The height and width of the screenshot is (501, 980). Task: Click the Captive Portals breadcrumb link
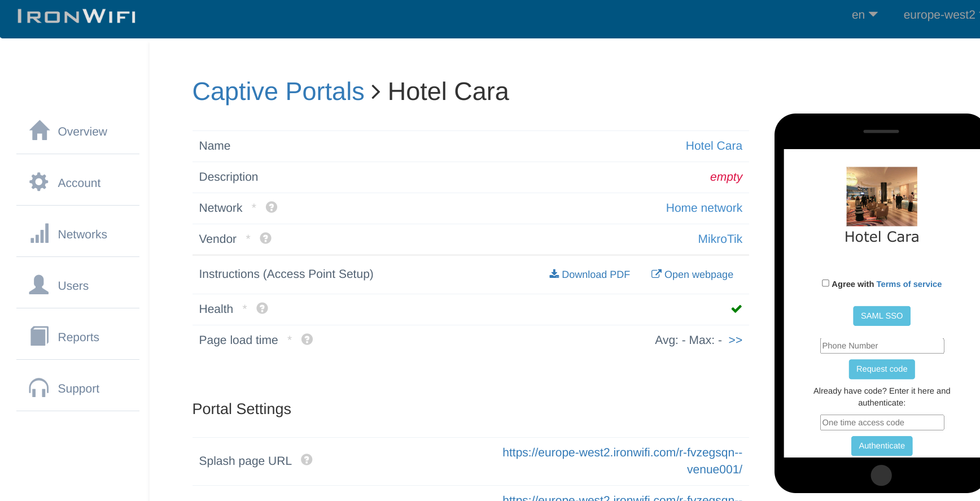click(278, 92)
